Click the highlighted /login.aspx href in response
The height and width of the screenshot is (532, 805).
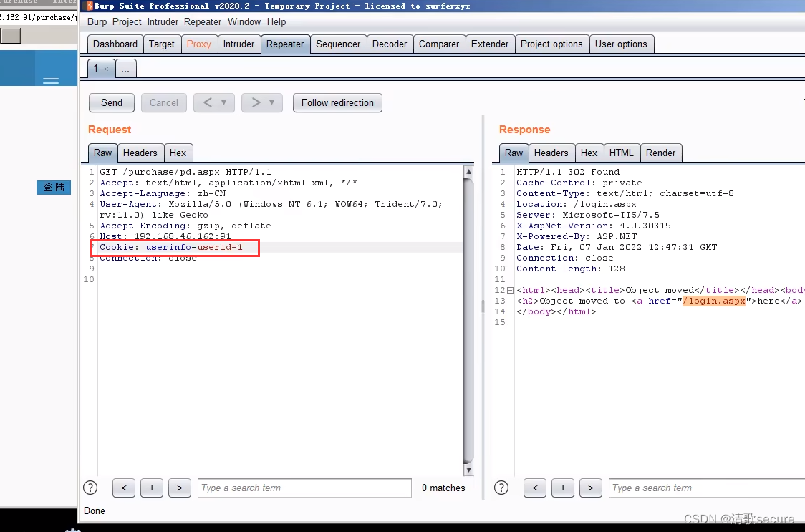point(713,301)
